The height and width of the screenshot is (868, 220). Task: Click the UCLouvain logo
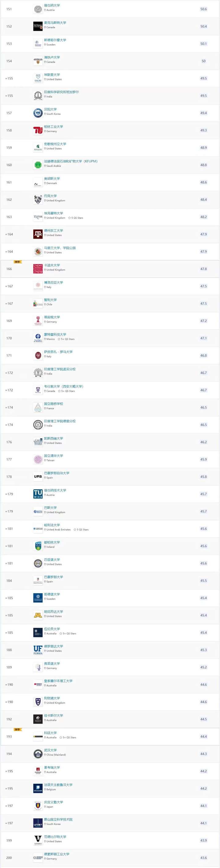[x=38, y=788]
